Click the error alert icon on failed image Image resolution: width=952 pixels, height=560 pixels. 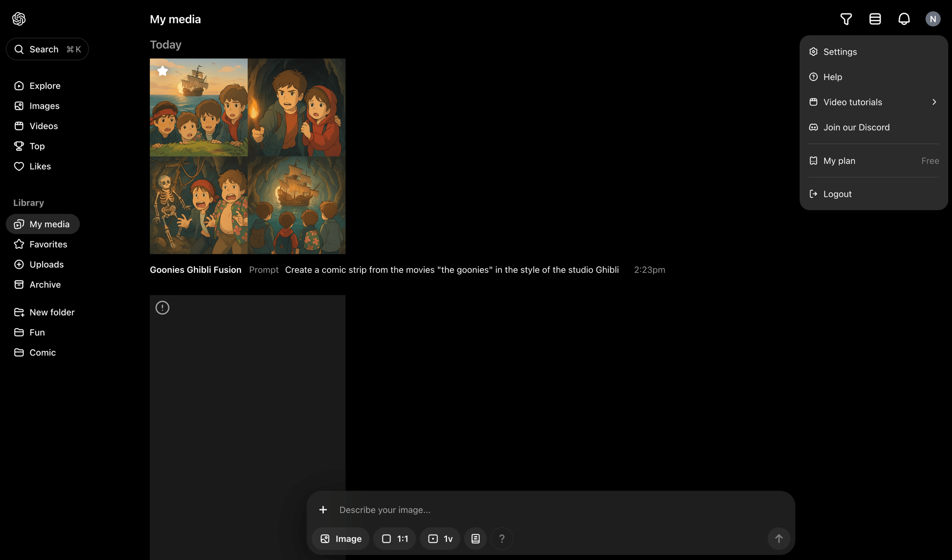(x=162, y=308)
